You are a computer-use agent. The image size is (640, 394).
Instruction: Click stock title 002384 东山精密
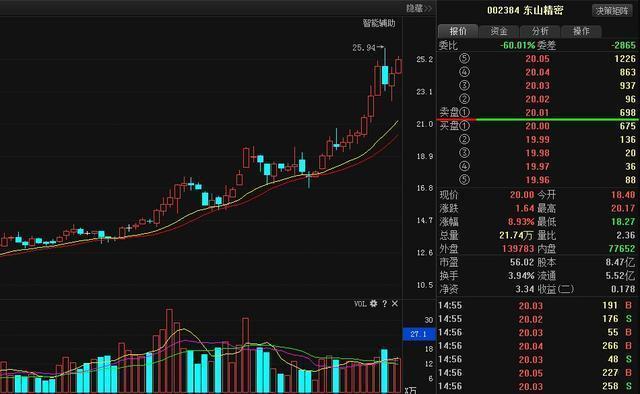pos(525,10)
